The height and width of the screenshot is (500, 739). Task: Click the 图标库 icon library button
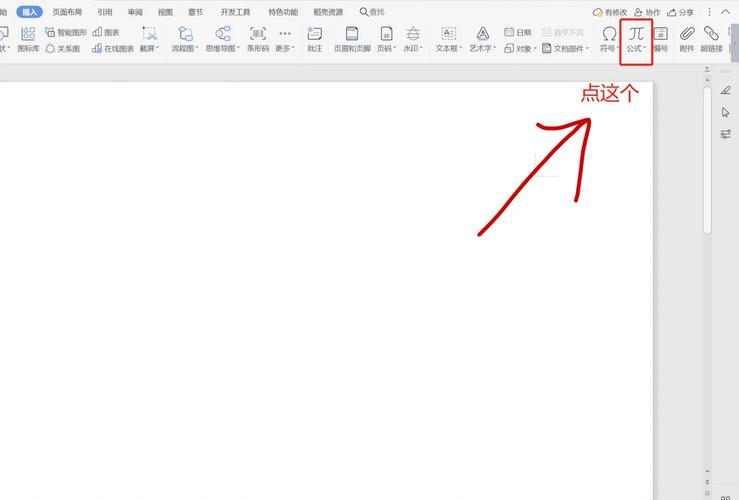[28, 38]
